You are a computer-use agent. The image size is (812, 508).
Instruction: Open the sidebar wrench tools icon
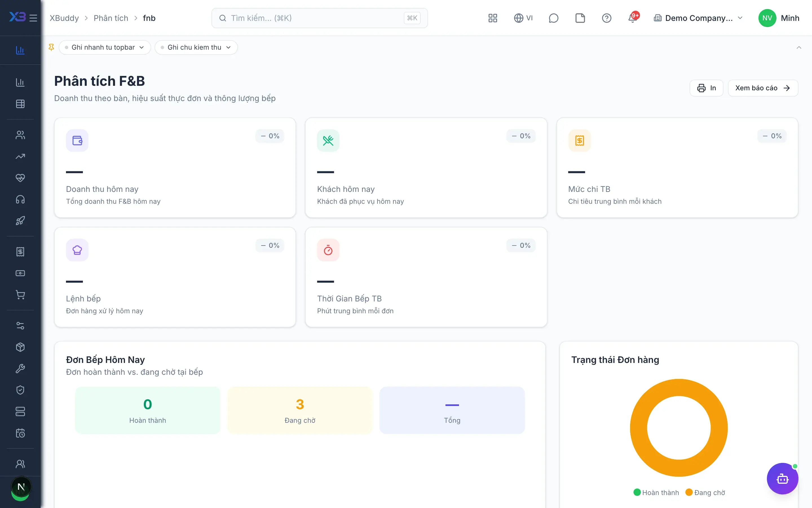(x=20, y=369)
